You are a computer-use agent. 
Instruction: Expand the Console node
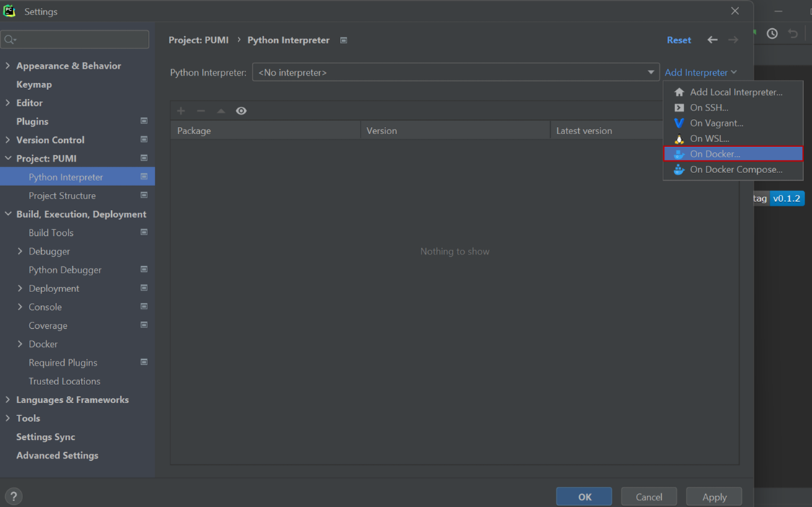(20, 307)
